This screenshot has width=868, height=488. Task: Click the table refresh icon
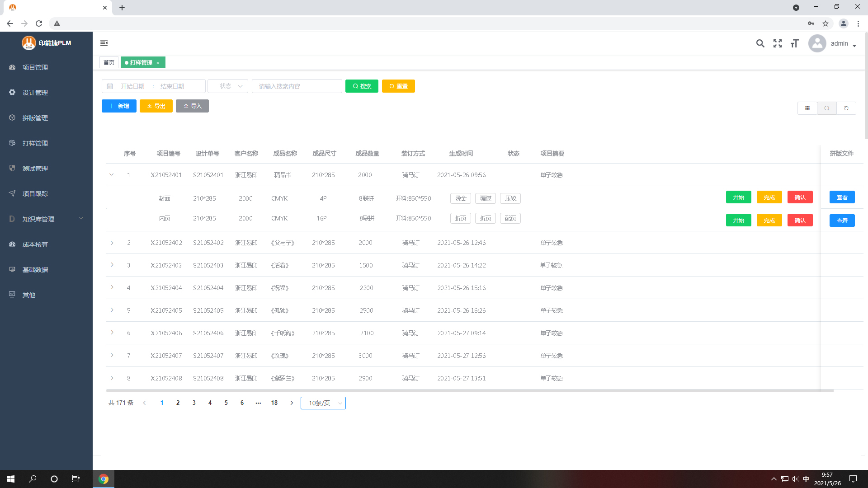(x=846, y=108)
